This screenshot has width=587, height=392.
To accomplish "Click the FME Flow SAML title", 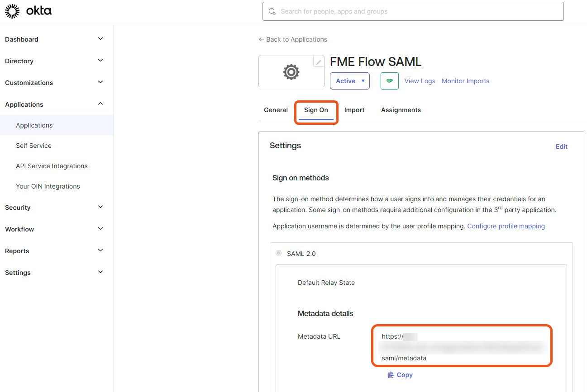I will coord(376,61).
